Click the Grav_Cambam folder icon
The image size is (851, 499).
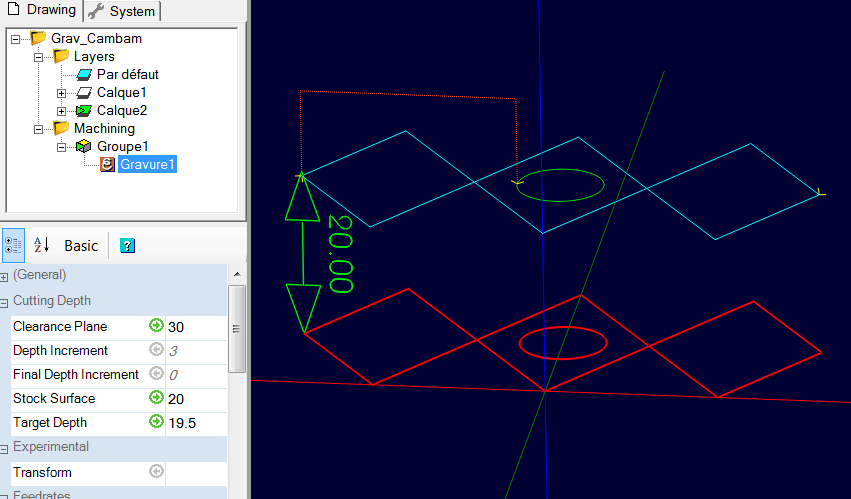pos(38,38)
